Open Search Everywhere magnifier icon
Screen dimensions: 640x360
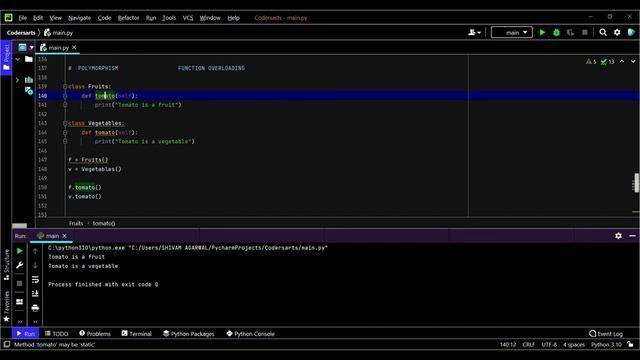click(603, 32)
